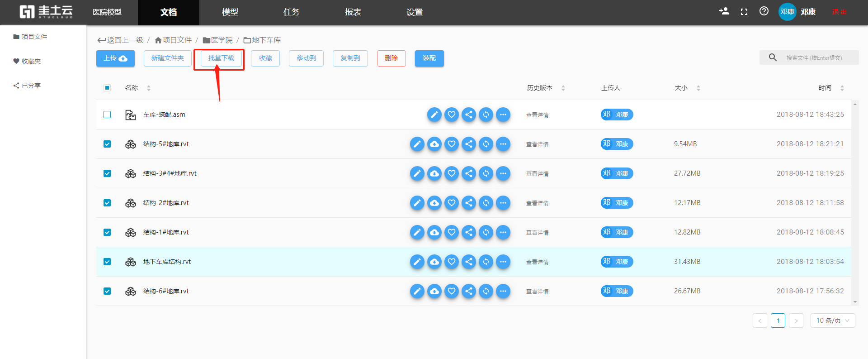Favorite 地下车库结构.rvt with heart icon
Image resolution: width=868 pixels, height=359 pixels.
point(452,262)
